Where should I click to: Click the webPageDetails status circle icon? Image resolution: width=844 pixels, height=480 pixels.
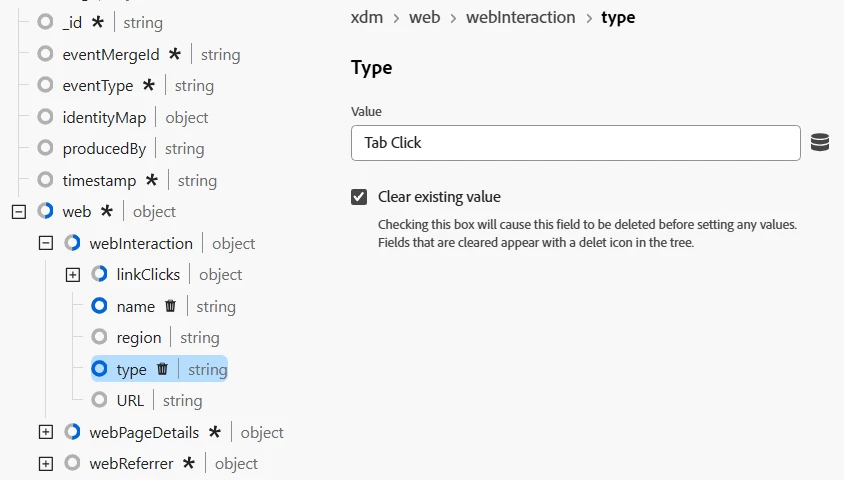73,432
